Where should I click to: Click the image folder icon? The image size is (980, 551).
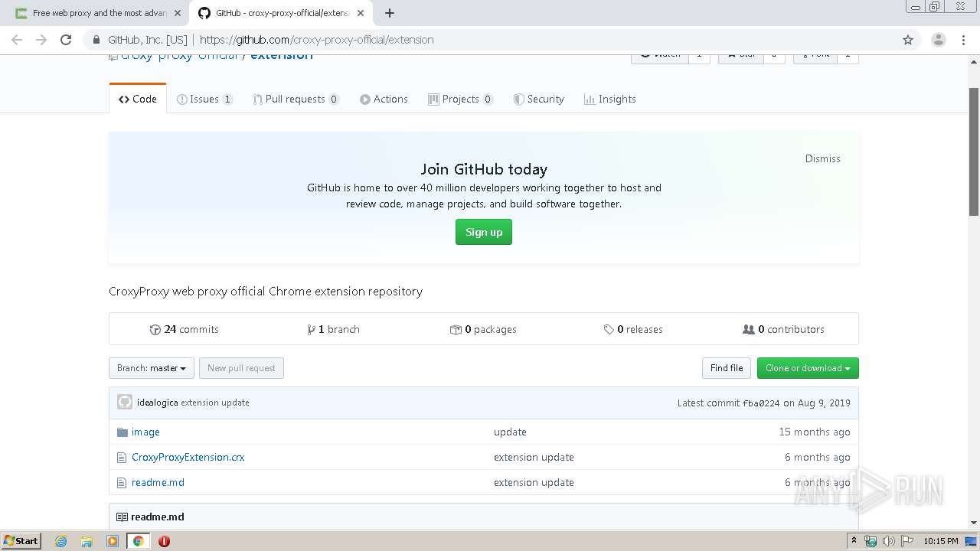122,432
